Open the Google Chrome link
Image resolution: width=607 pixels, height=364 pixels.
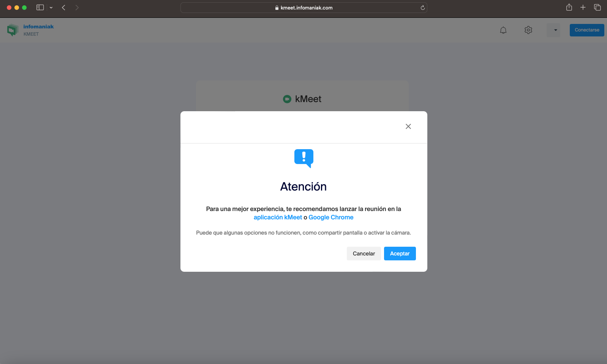coord(331,217)
